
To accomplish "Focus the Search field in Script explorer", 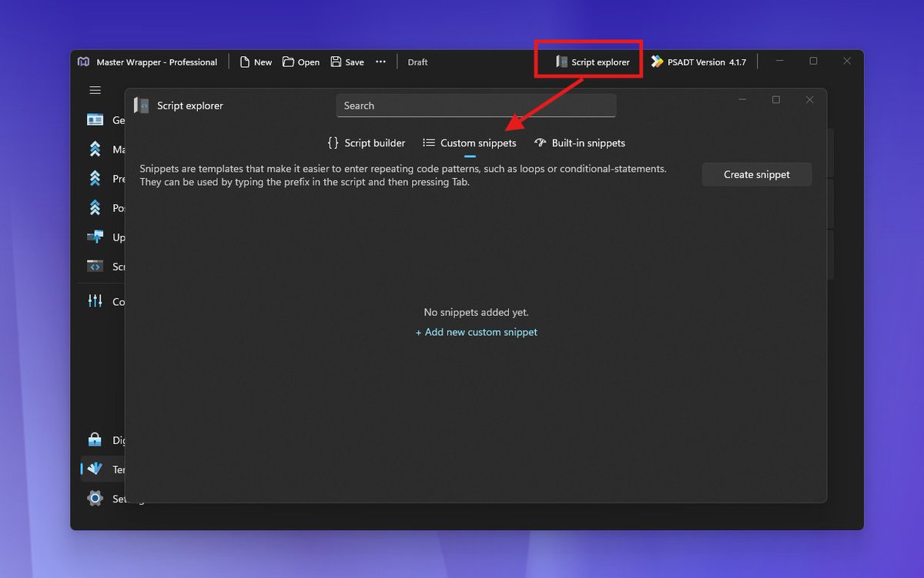I will pos(476,106).
